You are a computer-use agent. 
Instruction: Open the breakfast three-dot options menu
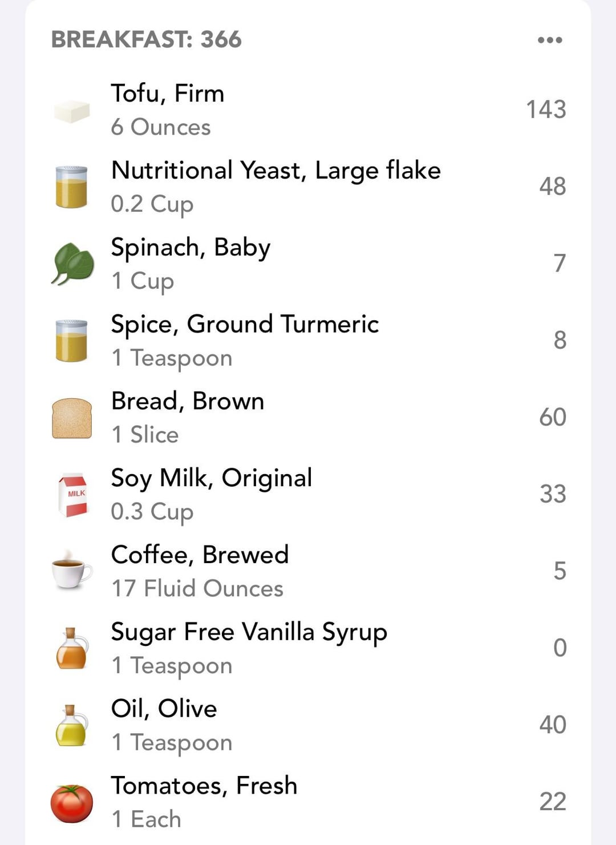coord(550,40)
